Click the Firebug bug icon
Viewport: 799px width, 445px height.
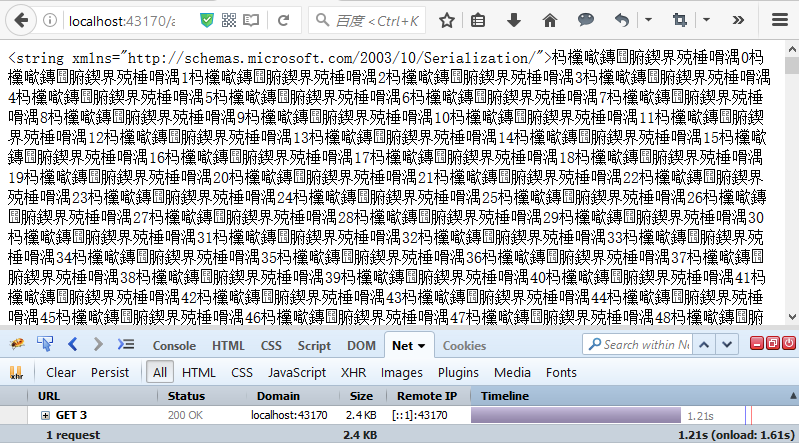[x=17, y=345]
